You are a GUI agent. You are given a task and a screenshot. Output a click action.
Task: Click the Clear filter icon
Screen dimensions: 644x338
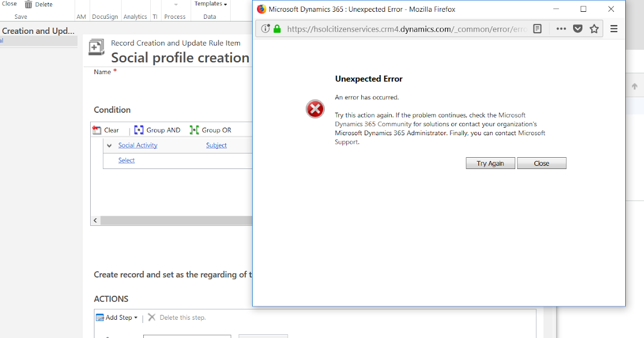97,129
